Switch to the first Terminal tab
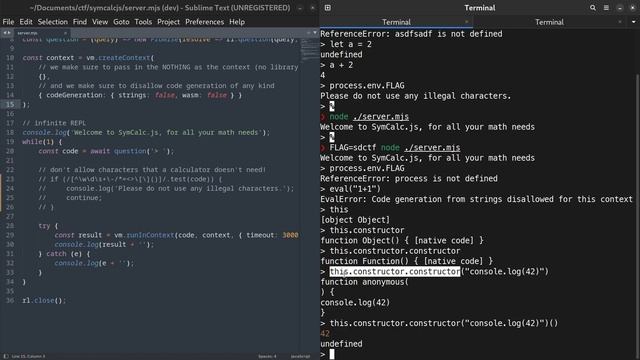Screen dimensions: 640x360 396,22
